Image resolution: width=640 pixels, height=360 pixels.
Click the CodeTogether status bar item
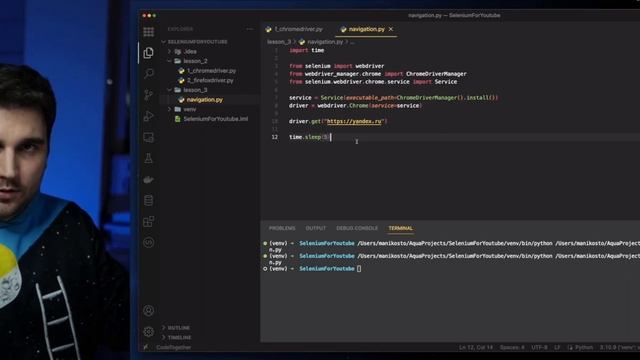click(x=173, y=347)
